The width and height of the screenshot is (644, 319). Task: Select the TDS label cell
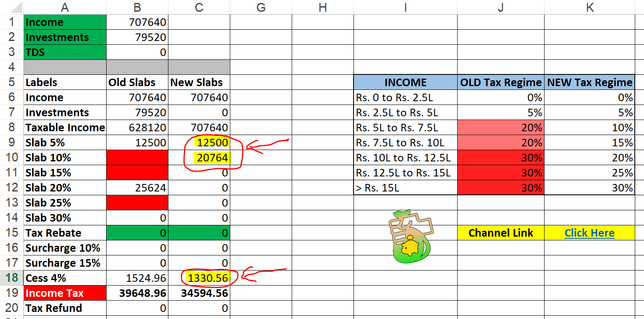click(65, 52)
